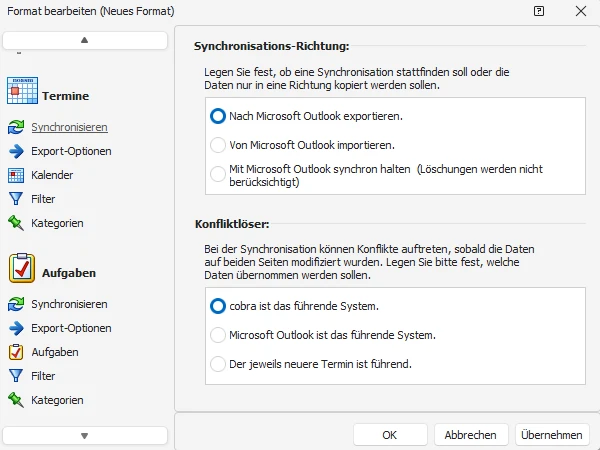Open Filter under Aufgaben
Screen dimensions: 600x450
pos(43,376)
